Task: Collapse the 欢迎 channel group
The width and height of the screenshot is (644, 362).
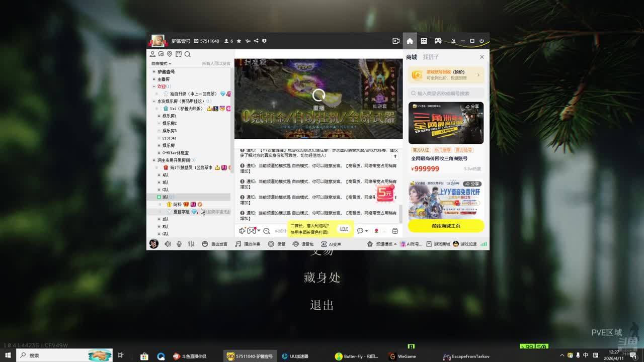Action: point(154,86)
